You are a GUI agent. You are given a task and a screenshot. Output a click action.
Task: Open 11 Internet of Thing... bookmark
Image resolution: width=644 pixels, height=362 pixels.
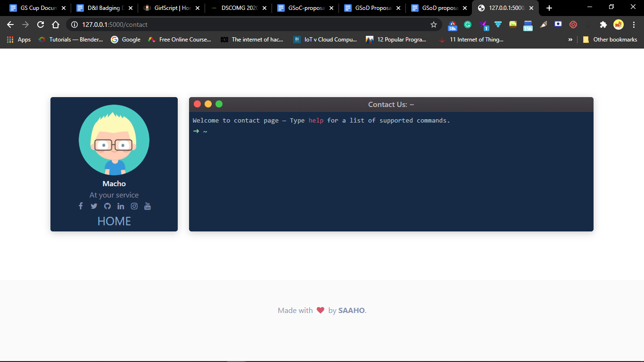click(471, 40)
